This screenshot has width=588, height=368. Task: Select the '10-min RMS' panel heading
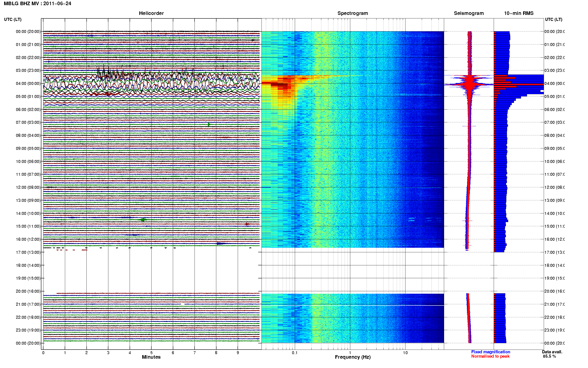point(519,13)
